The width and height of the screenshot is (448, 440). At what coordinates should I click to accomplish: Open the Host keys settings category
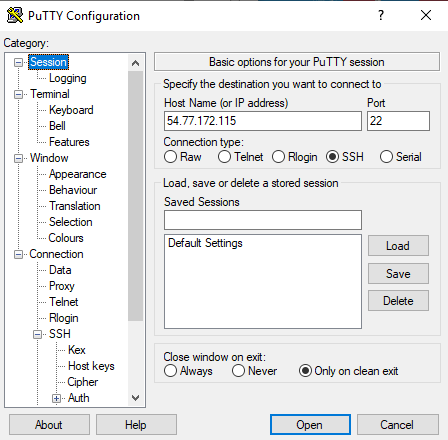[x=91, y=366]
